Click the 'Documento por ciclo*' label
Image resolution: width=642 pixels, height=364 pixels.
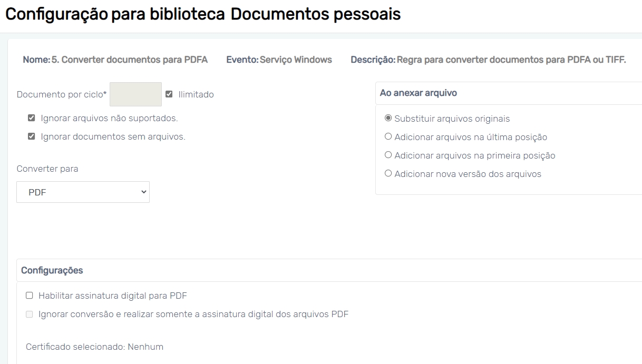pos(62,94)
